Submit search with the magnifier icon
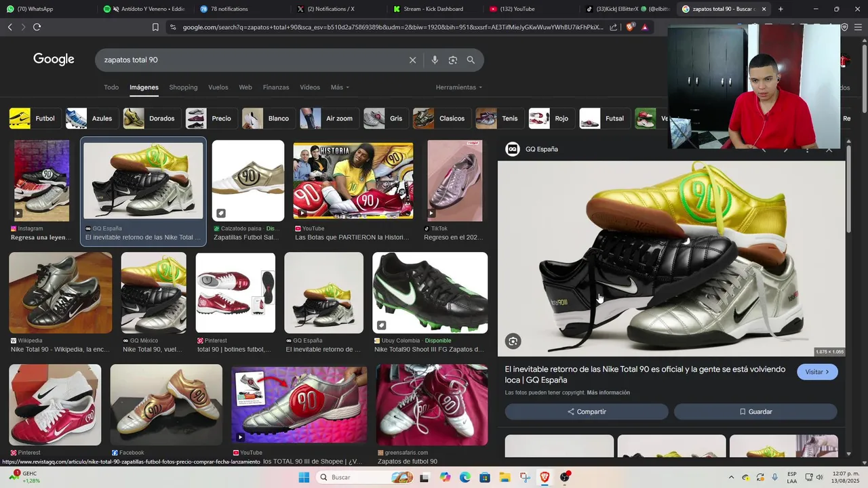Viewport: 868px width, 488px height. 471,60
